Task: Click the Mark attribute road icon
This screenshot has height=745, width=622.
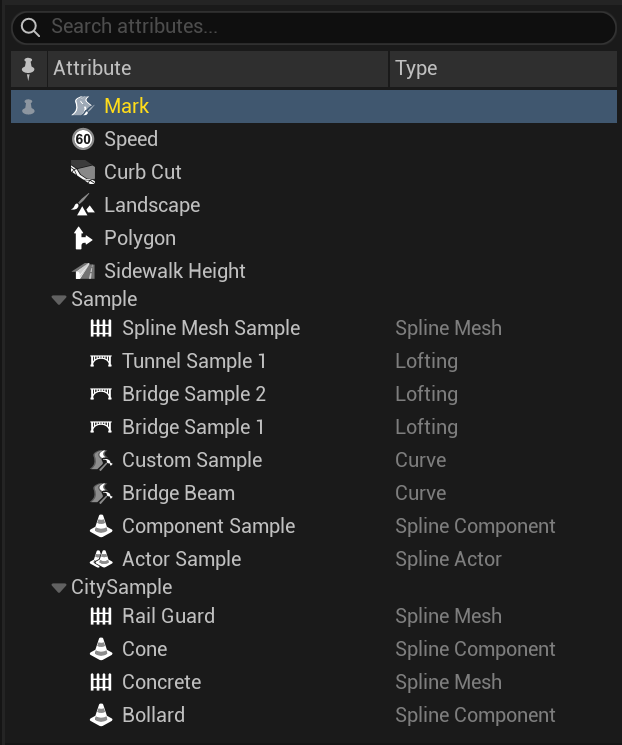Action: (x=83, y=106)
